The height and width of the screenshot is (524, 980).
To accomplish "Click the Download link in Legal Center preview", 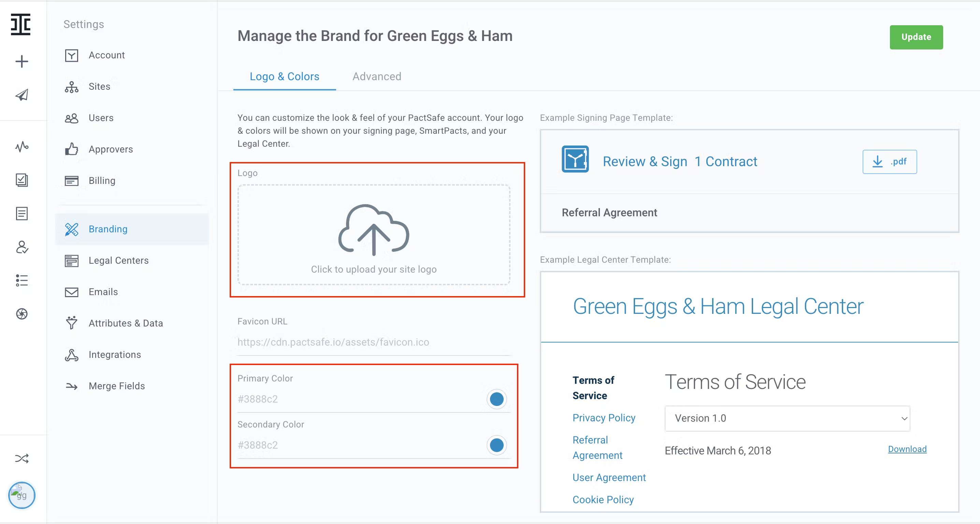I will [x=907, y=449].
